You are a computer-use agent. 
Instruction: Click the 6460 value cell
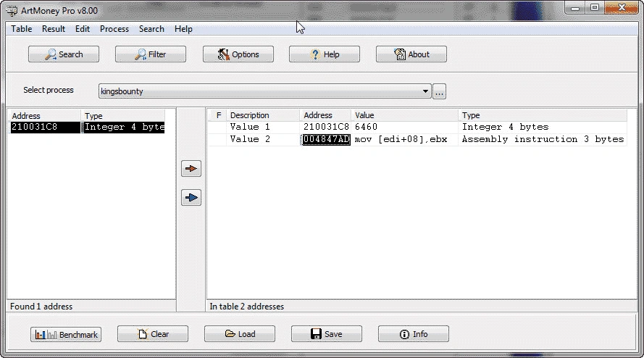point(367,128)
